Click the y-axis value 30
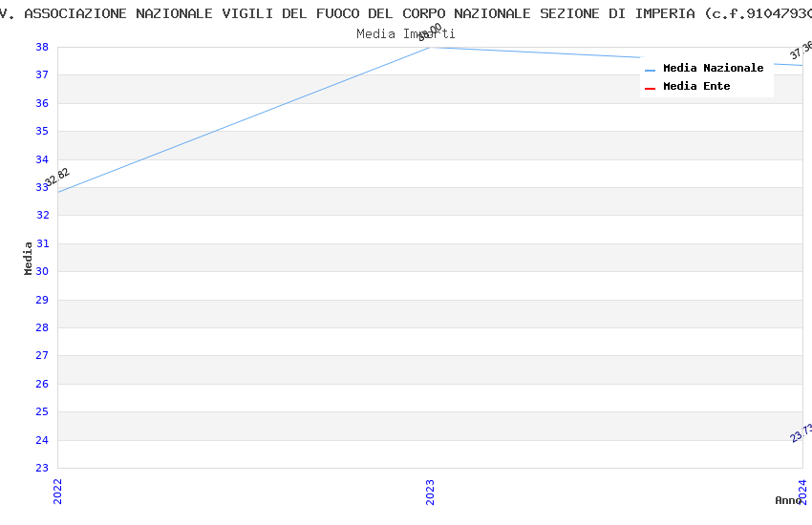Viewport: 812px width, 525px height. (42, 271)
